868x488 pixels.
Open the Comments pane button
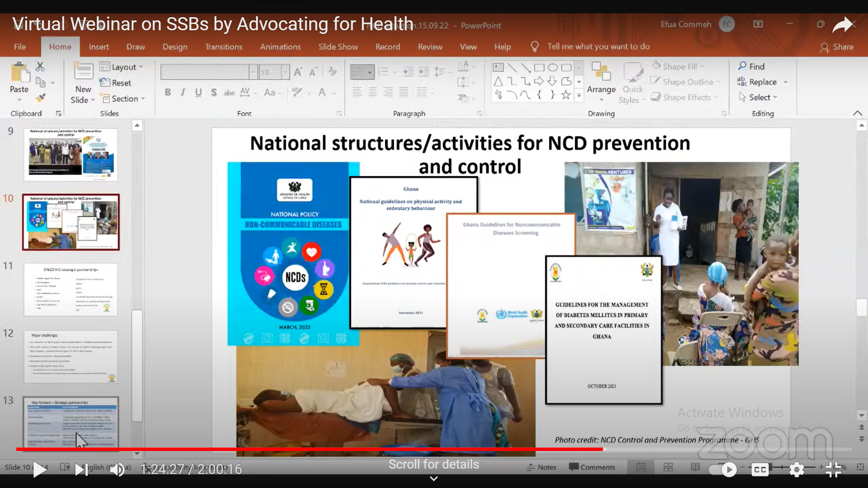coord(592,467)
